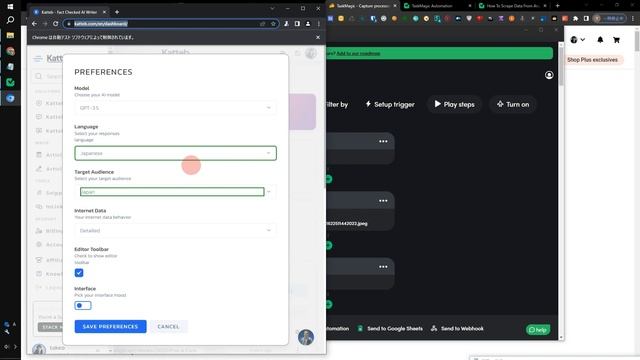Click the Turn on button in TaskMagic
Viewport: 640px width, 360px height.
click(513, 104)
